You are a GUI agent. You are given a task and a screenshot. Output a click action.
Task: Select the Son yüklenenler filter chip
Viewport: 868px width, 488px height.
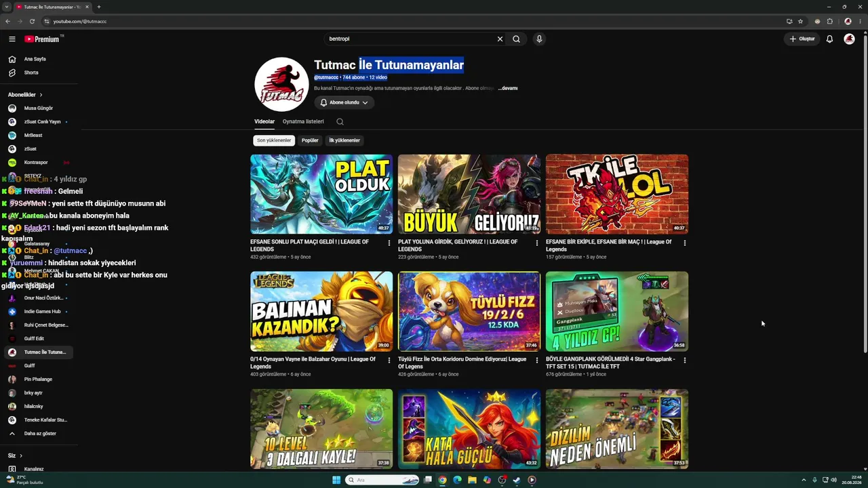pyautogui.click(x=274, y=140)
